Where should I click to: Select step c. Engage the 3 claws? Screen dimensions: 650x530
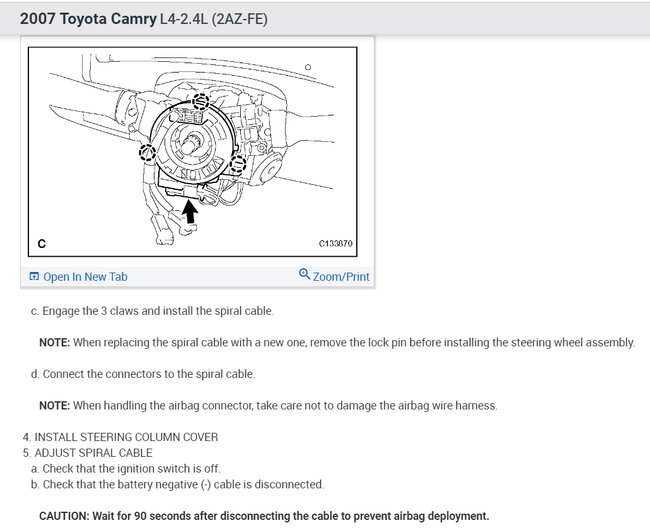(152, 311)
